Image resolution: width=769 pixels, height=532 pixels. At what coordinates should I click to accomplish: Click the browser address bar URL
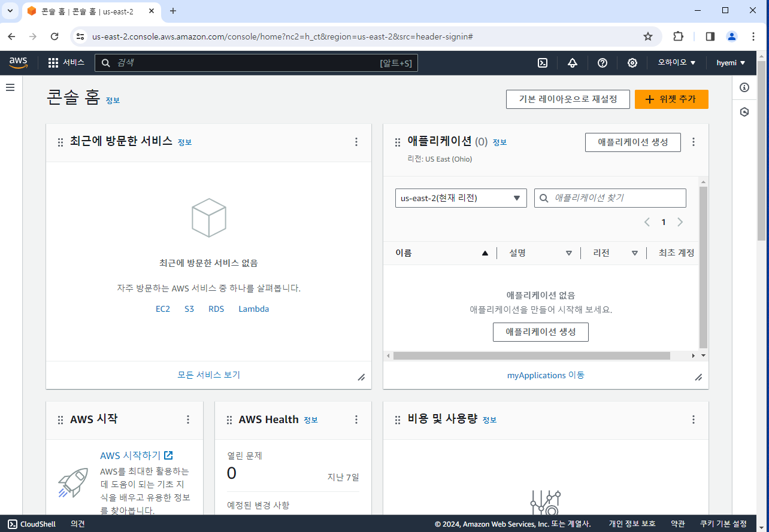click(283, 37)
